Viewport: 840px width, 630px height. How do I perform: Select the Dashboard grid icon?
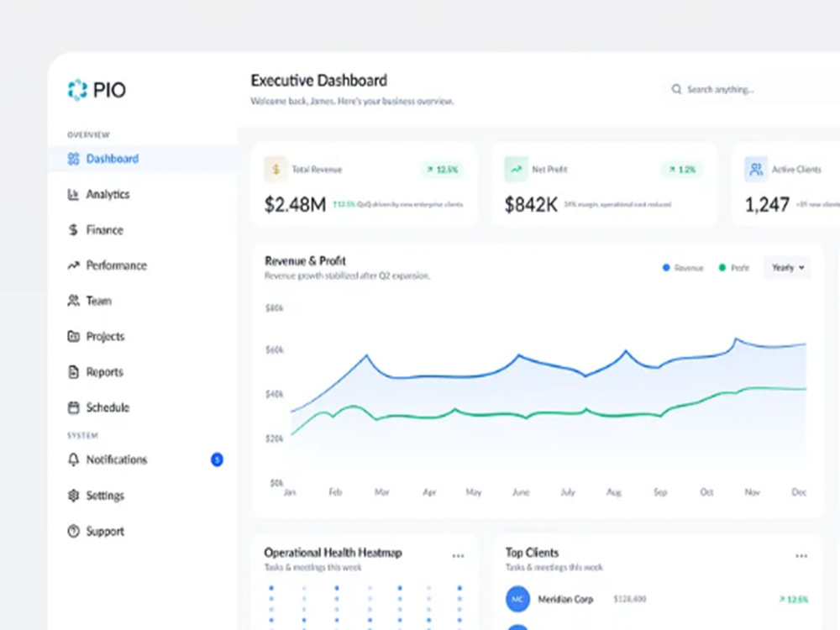point(73,159)
